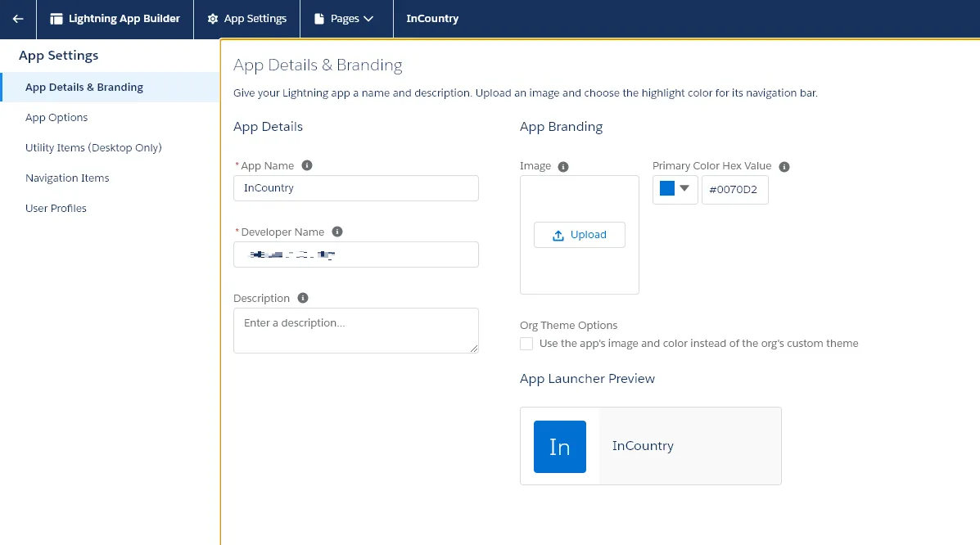Screen dimensions: 980x545
Task: Click the Description info icon
Action: click(x=303, y=298)
